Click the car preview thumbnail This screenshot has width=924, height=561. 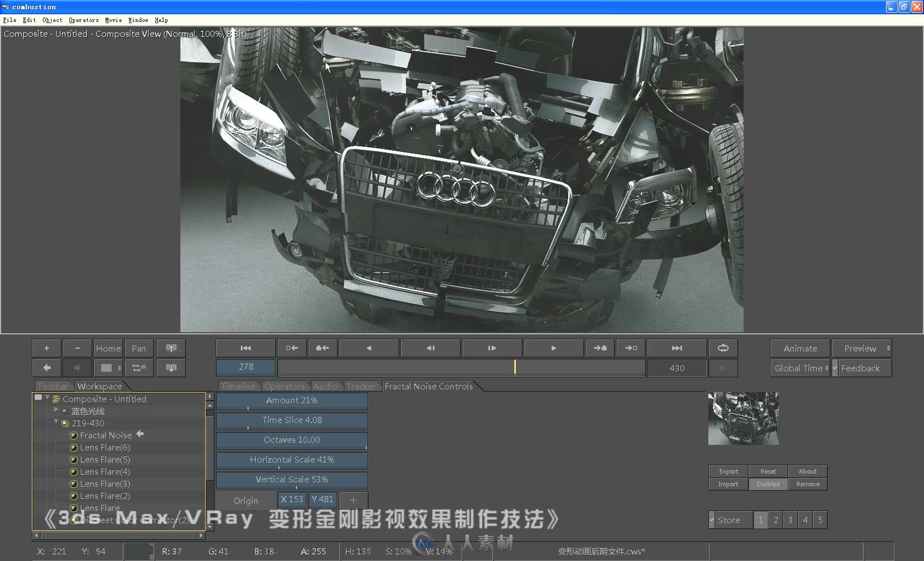pos(743,418)
